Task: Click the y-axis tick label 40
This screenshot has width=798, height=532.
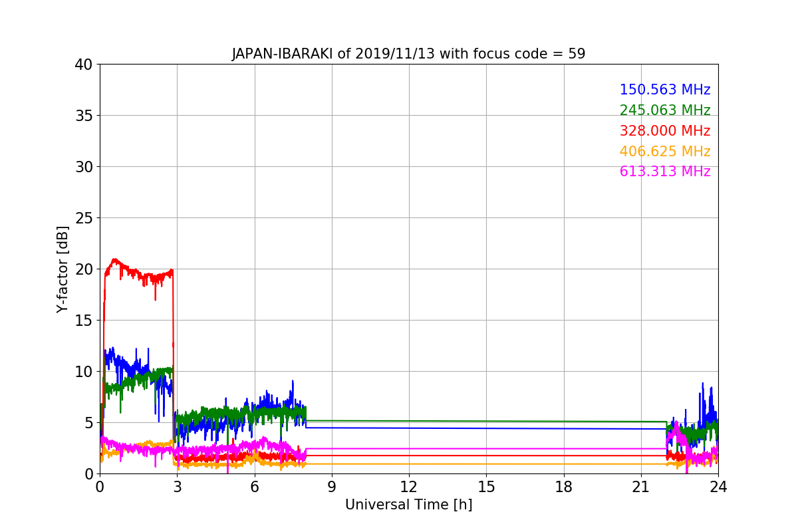Action: (x=84, y=65)
